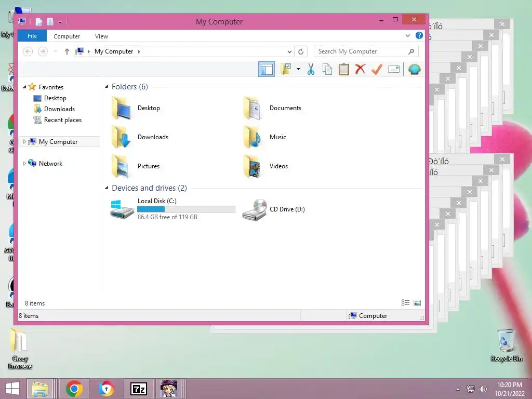The width and height of the screenshot is (532, 399).
Task: Click the search magnifier icon
Action: point(411,51)
